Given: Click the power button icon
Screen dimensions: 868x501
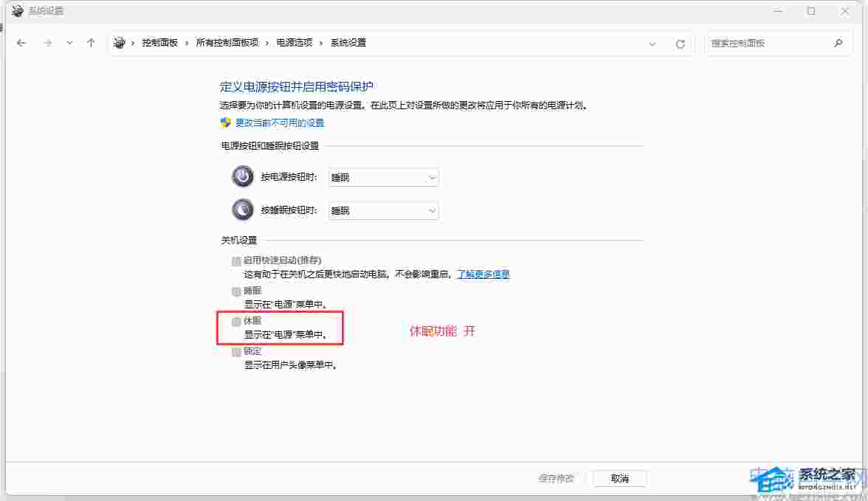Looking at the screenshot, I should (242, 177).
